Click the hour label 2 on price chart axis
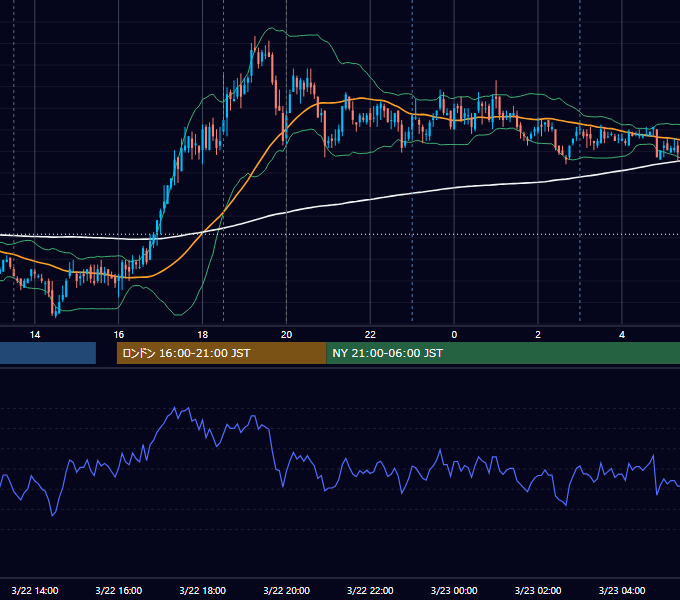 [538, 335]
